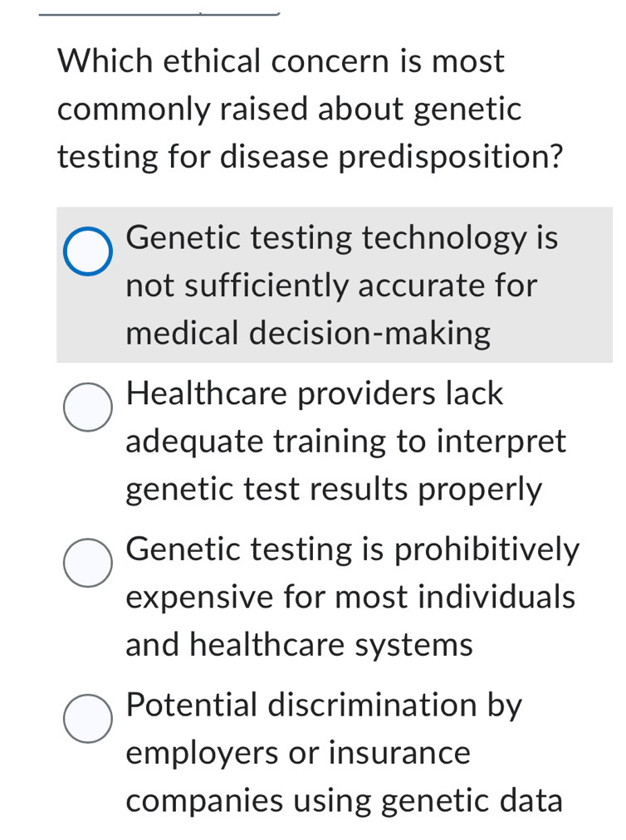Click the answer about interpreting genetic test results

coord(345,441)
